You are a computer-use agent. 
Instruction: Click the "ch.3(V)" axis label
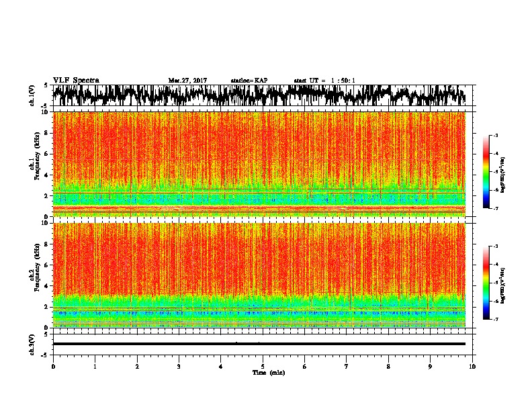(x=32, y=345)
